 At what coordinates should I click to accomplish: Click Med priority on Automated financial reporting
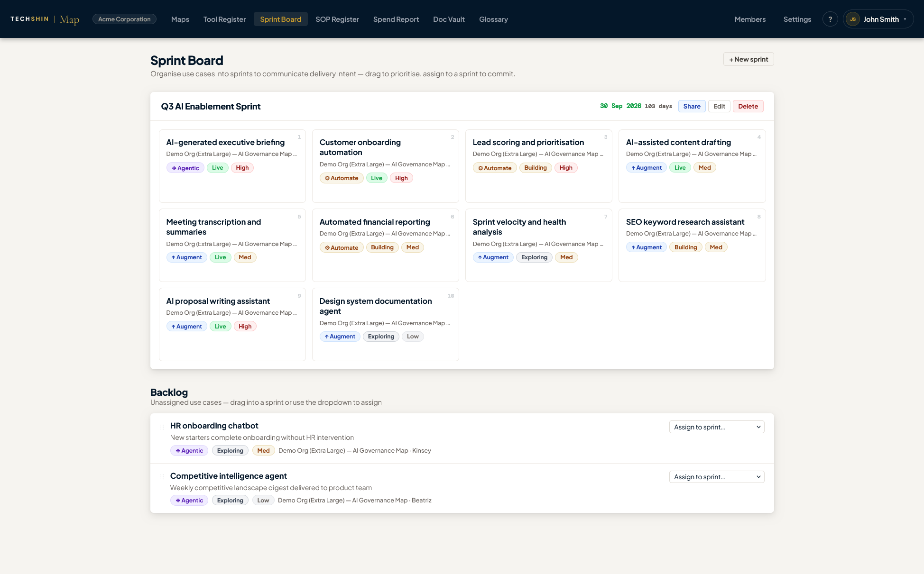pyautogui.click(x=413, y=247)
